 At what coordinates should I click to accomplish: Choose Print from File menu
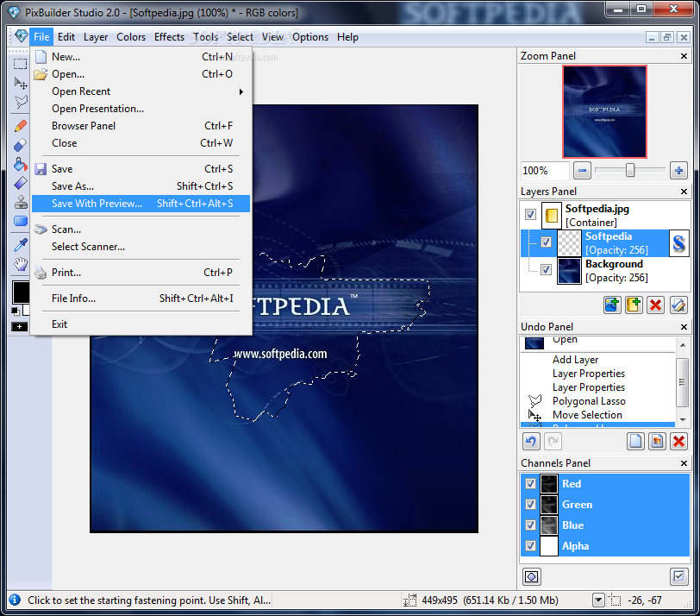point(141,273)
